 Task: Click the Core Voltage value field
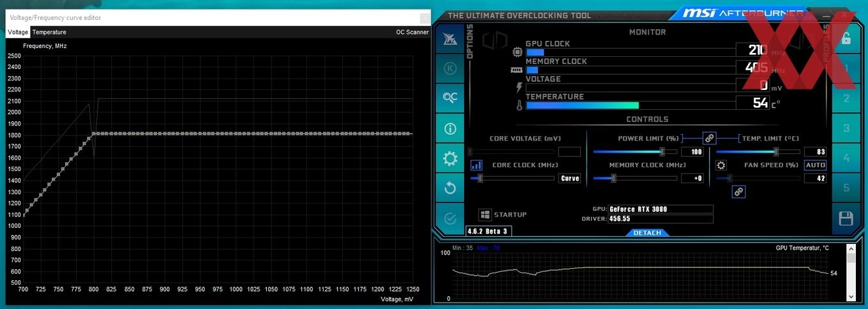[x=569, y=152]
